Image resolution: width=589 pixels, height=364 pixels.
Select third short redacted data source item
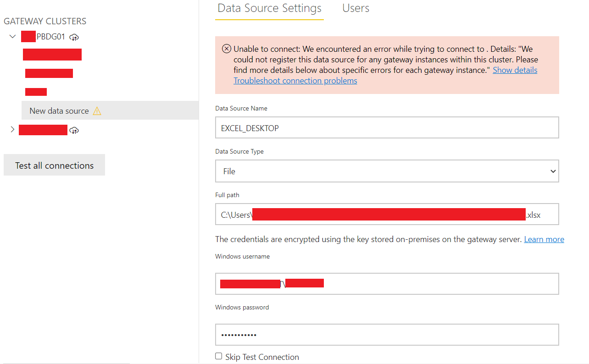tap(36, 92)
